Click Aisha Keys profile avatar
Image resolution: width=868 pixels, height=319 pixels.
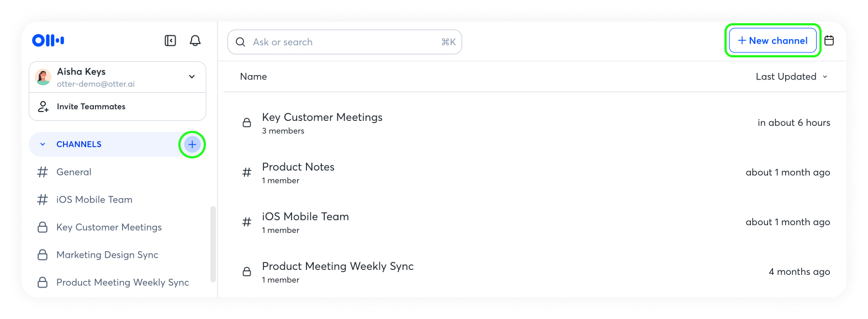[x=43, y=77]
